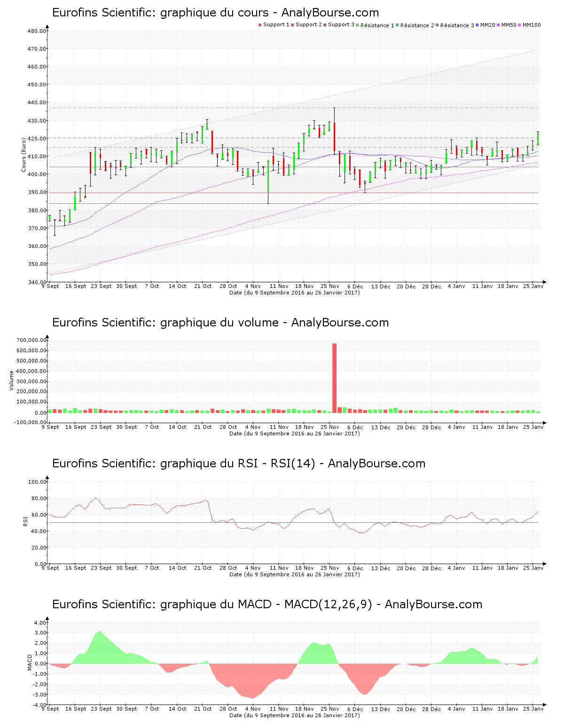Click the MM20 blue legend swatch

coord(477,25)
